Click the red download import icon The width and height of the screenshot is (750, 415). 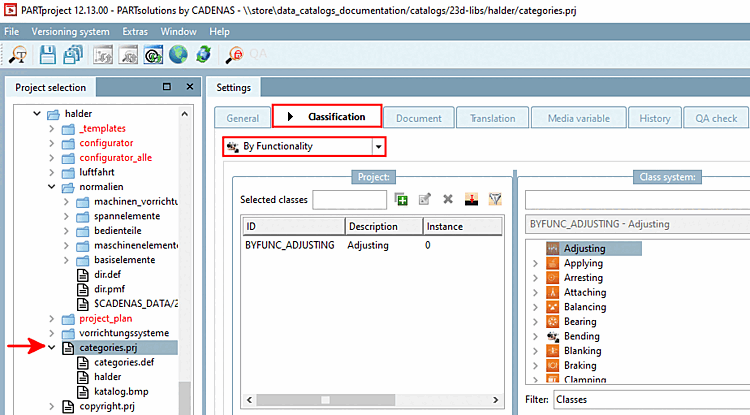pyautogui.click(x=471, y=199)
